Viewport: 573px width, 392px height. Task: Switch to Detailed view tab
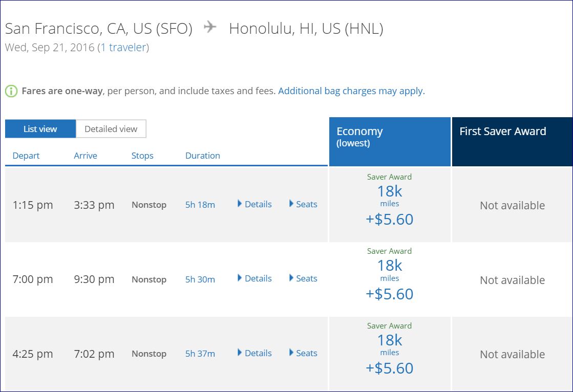click(x=111, y=129)
